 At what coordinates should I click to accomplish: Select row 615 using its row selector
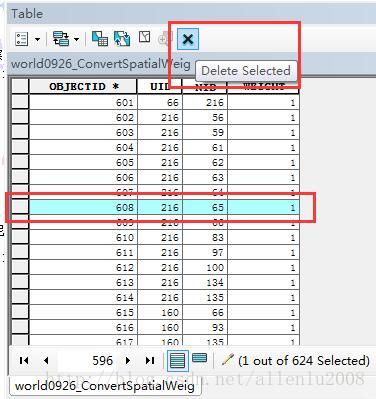(20, 312)
